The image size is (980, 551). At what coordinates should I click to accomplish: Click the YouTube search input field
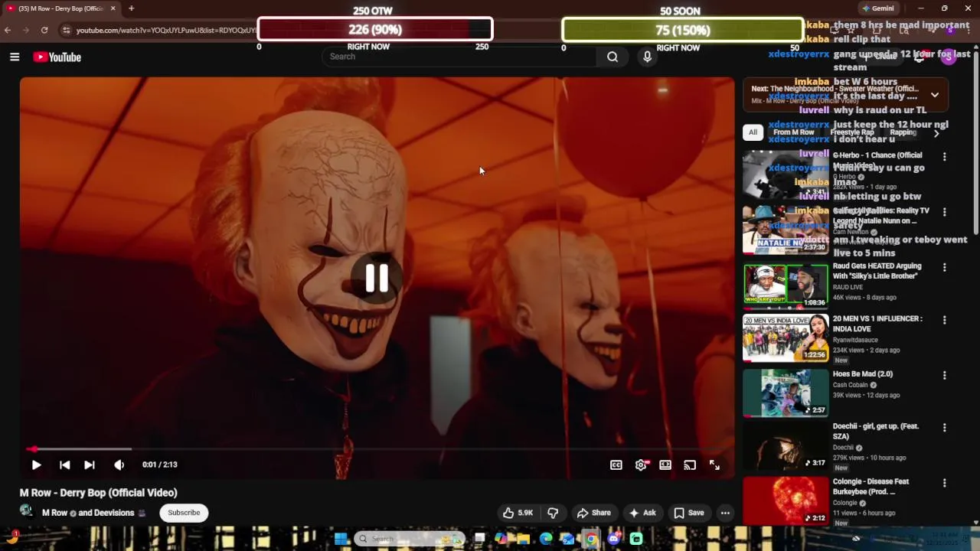pyautogui.click(x=459, y=57)
